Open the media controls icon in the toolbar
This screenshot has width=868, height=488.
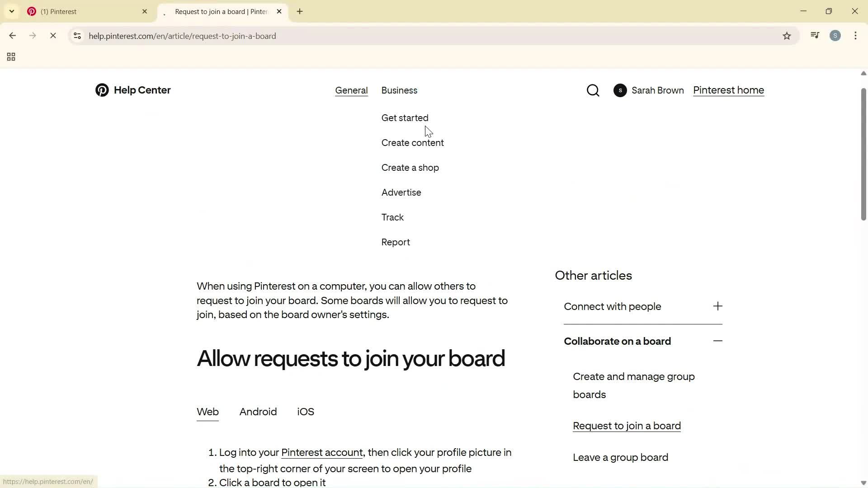[x=815, y=35]
